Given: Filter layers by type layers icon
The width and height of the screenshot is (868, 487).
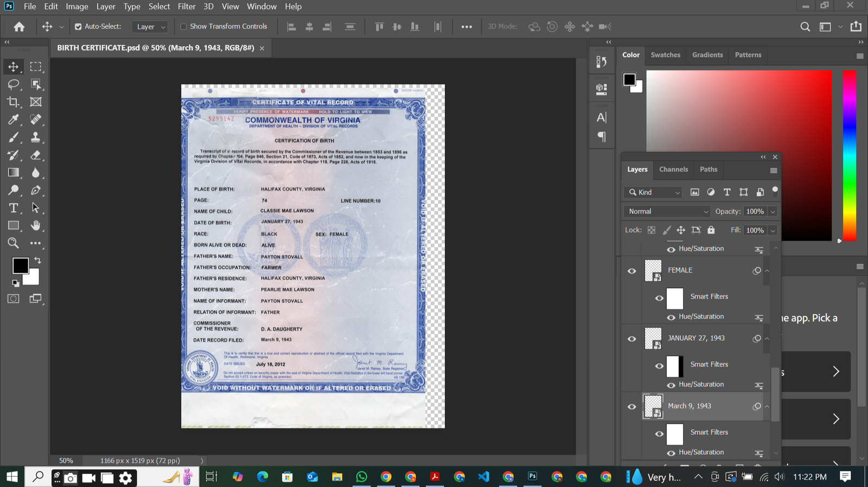Looking at the screenshot, I should coord(727,192).
